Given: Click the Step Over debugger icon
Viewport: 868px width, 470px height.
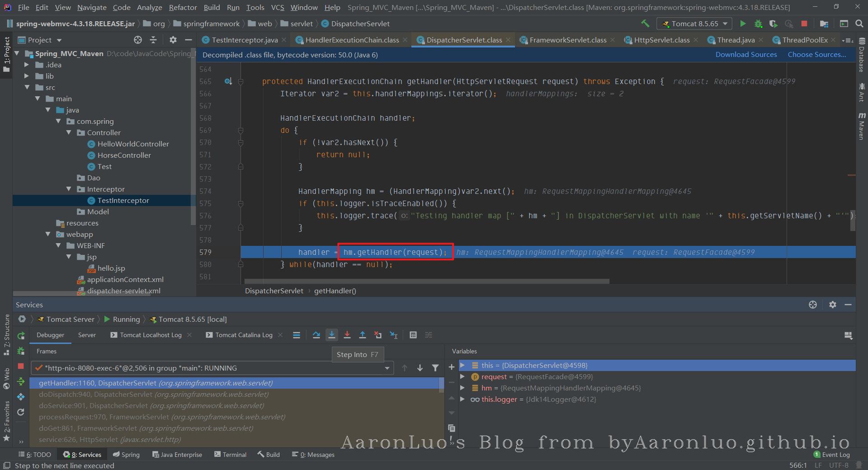Looking at the screenshot, I should (x=316, y=335).
